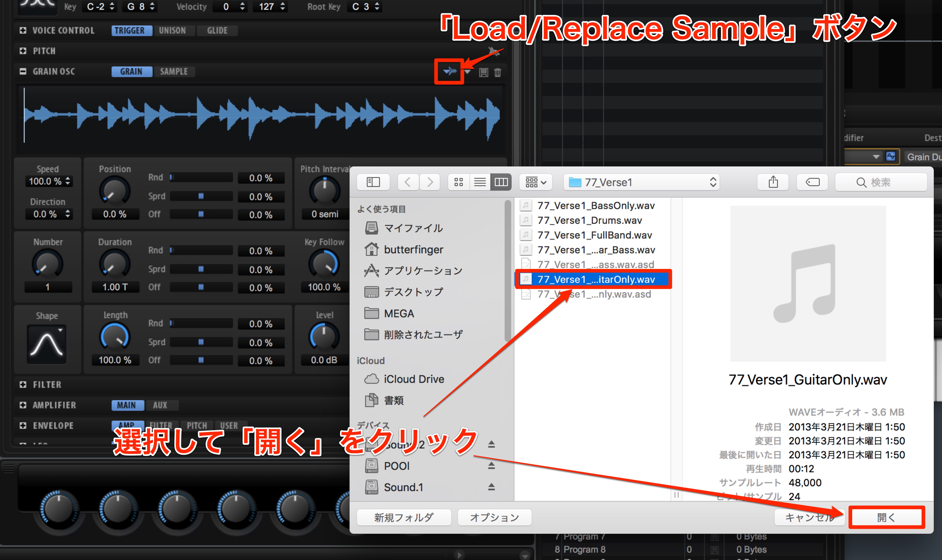Click the Position Rnd slider bar
This screenshot has width=942, height=560.
(201, 177)
